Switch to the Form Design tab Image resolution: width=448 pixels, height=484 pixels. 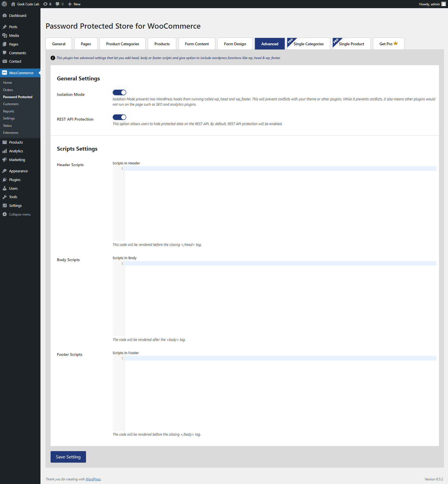coord(235,44)
